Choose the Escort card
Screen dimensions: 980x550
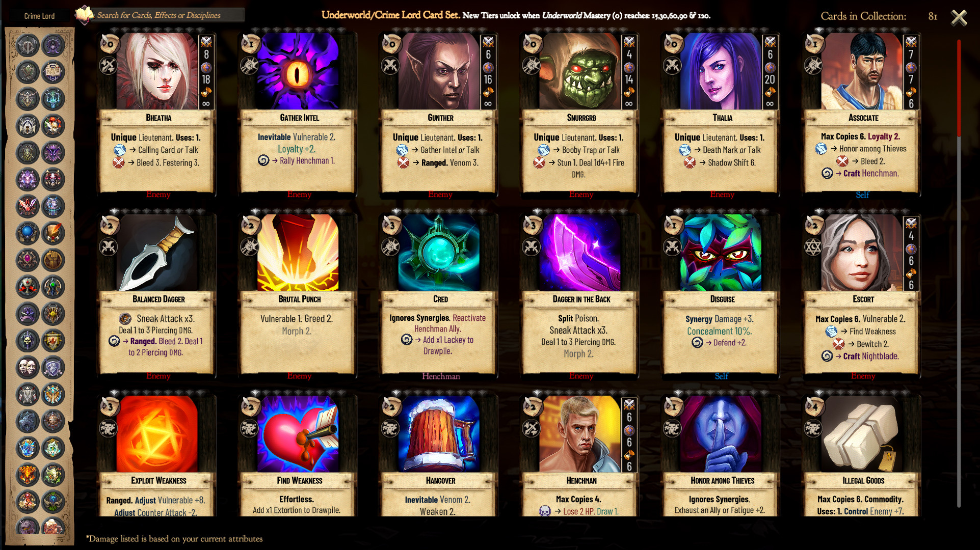(x=862, y=296)
